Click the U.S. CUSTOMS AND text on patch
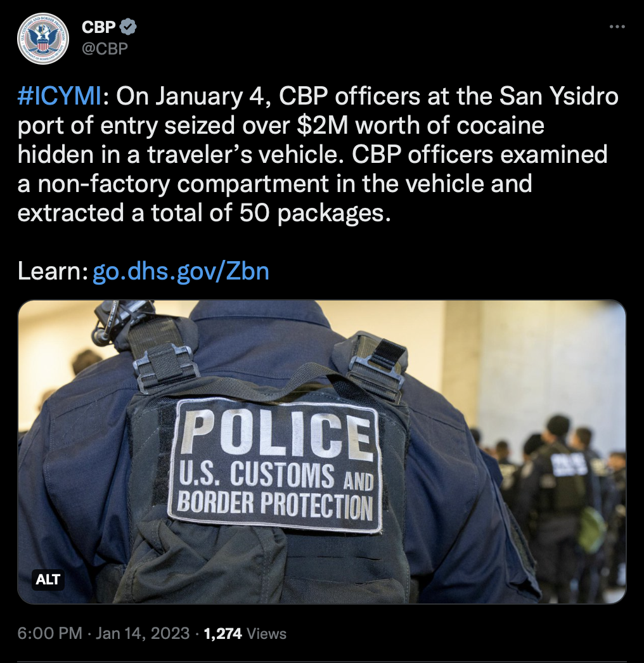644x663 pixels. (x=276, y=475)
